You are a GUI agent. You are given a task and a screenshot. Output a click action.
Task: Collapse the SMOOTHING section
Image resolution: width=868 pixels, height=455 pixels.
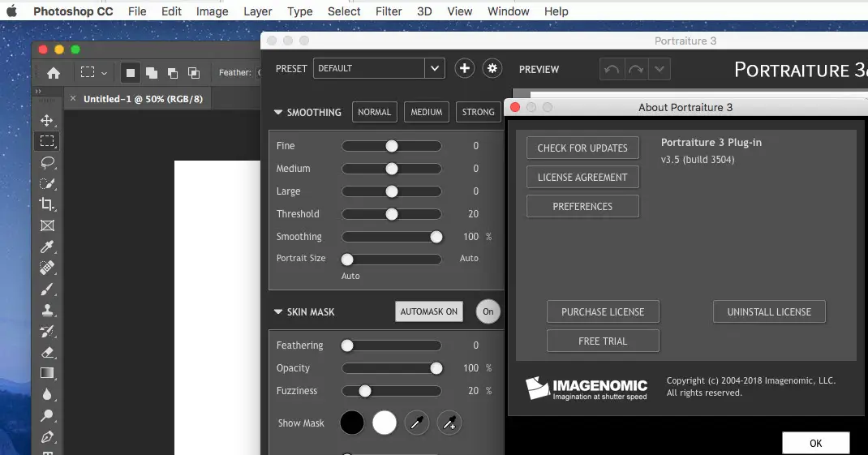278,112
